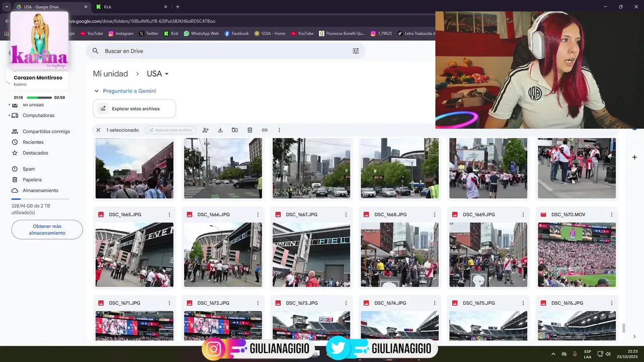This screenshot has width=644, height=362.
Task: Open advanced search filter options
Action: tap(356, 51)
